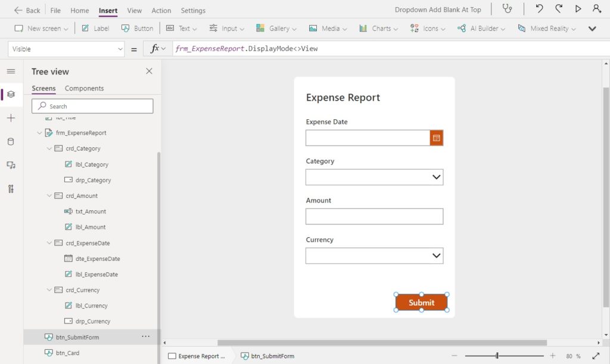
Task: Open the Icons dropdown
Action: pyautogui.click(x=428, y=29)
